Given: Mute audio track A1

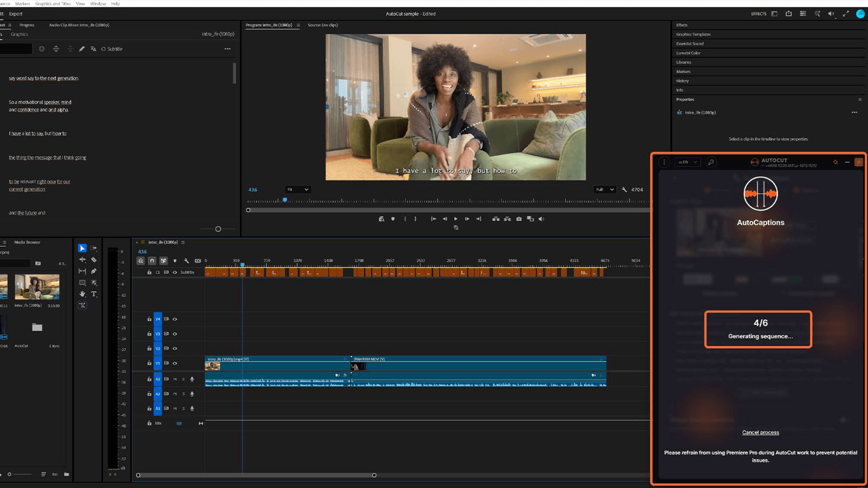Looking at the screenshot, I should click(x=175, y=379).
